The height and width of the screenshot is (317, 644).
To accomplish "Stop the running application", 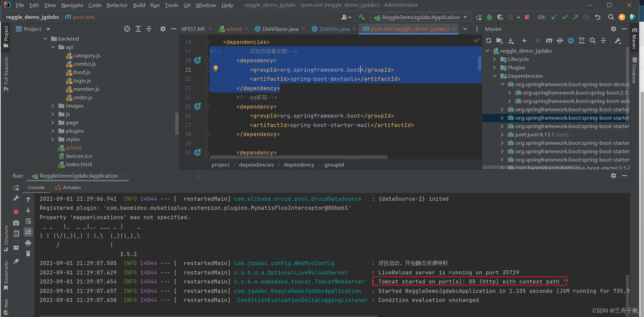I will 16,211.
